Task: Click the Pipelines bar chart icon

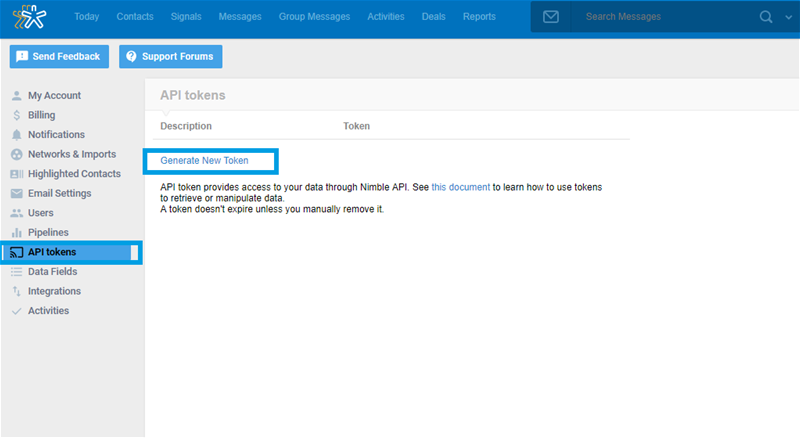Action: tap(16, 232)
